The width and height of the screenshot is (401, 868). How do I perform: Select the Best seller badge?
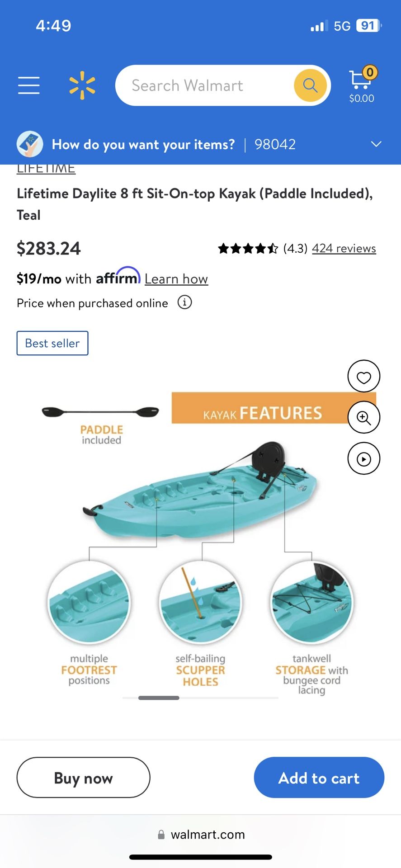pos(52,343)
